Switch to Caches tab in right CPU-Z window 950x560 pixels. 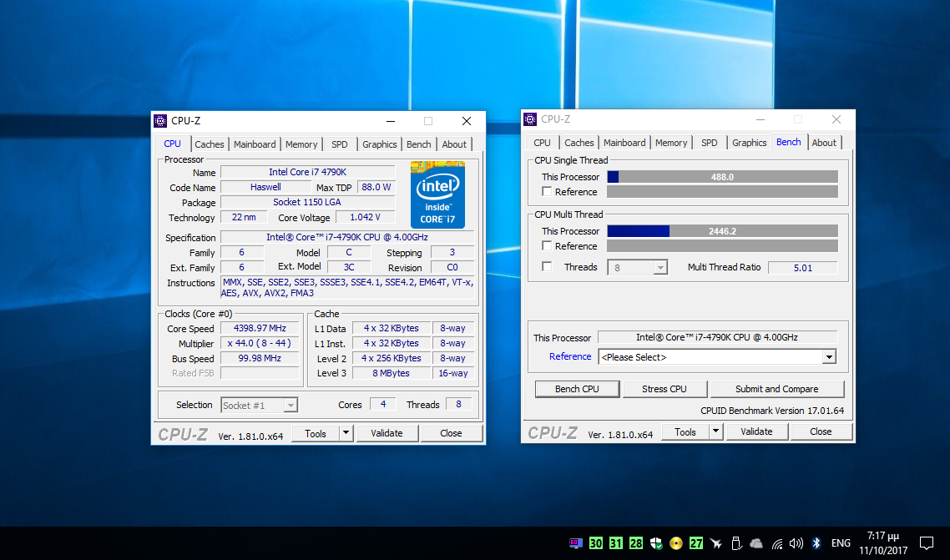coord(579,143)
